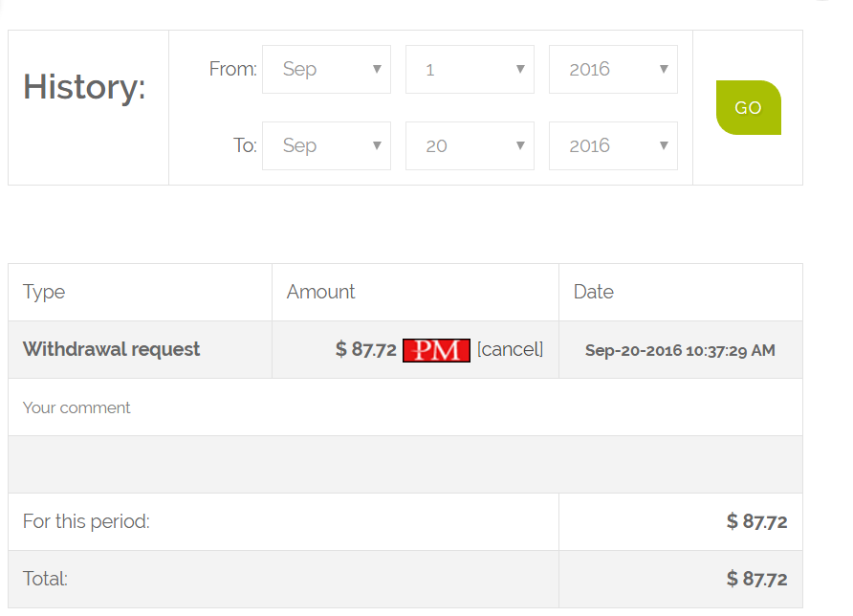Screen dimensions: 853x616
Task: Click the Sep-20-2016 10:37:29 AM timestamp
Action: point(680,350)
